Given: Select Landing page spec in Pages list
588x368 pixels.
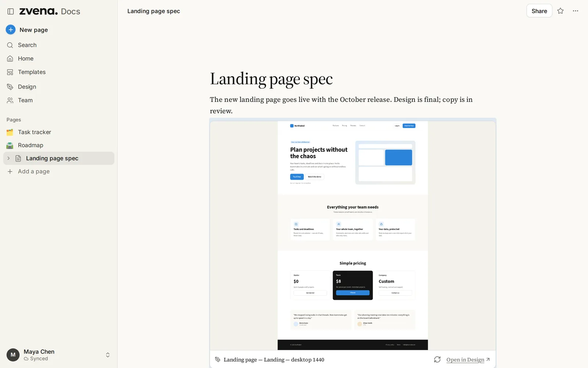Looking at the screenshot, I should click(59, 158).
